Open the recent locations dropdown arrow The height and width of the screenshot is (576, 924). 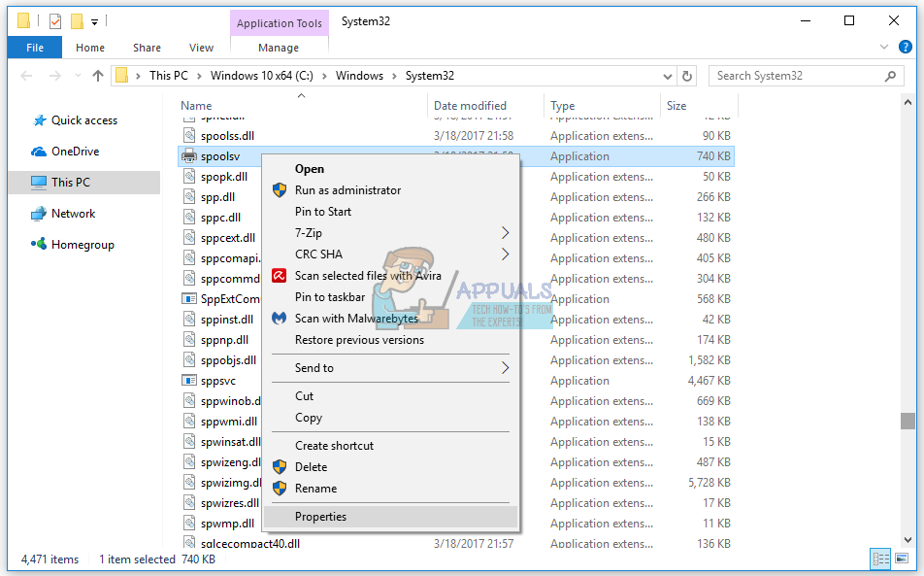pyautogui.click(x=78, y=76)
